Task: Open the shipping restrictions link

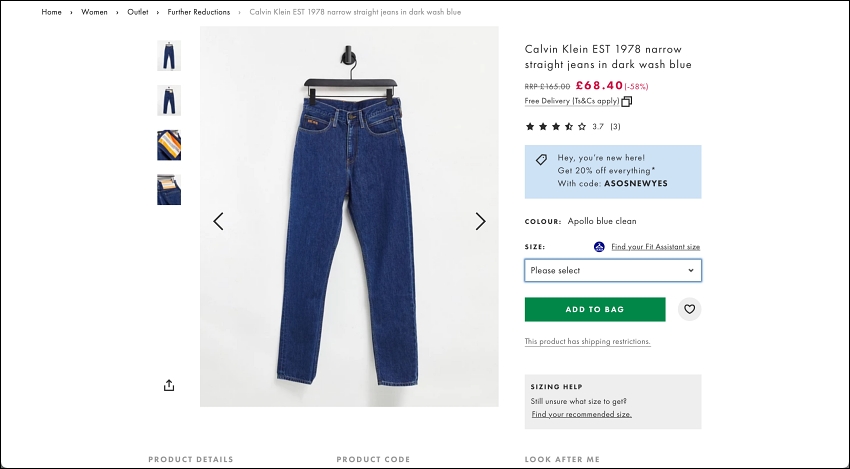Action: click(x=587, y=342)
